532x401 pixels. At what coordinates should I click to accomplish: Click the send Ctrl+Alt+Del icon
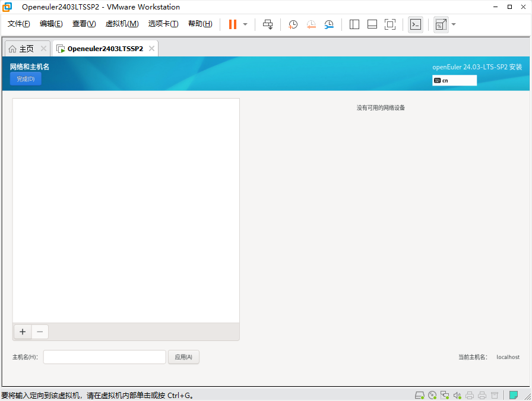(268, 24)
